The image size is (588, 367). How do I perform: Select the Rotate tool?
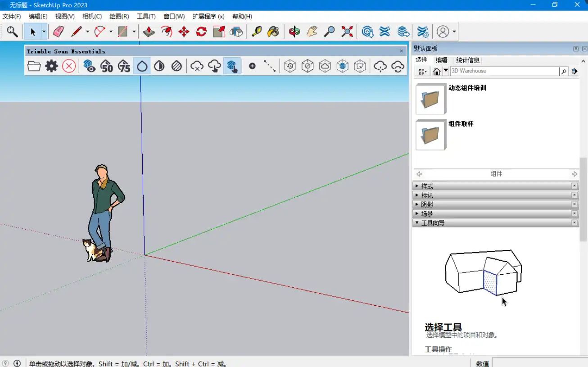[200, 32]
